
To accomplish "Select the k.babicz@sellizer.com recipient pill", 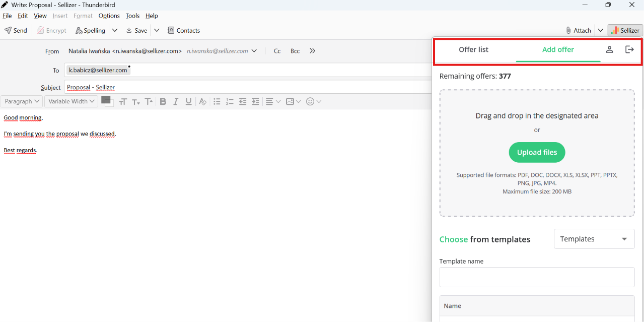I will tap(98, 70).
